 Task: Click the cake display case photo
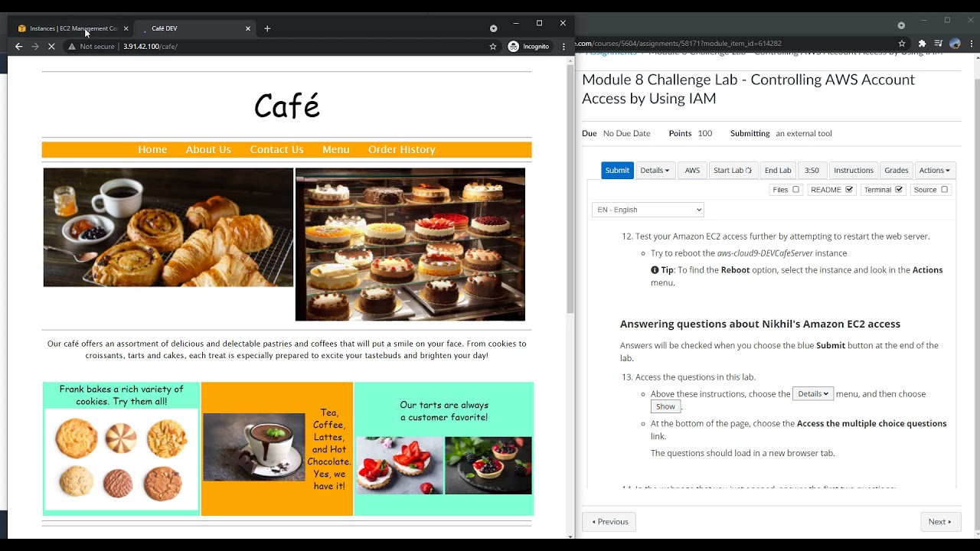[x=410, y=244]
